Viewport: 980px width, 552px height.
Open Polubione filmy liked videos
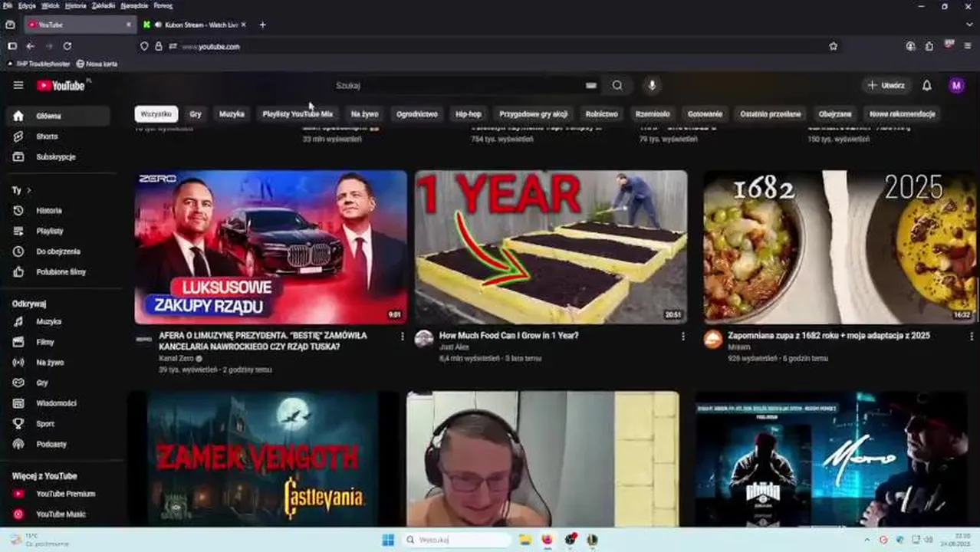[58, 271]
